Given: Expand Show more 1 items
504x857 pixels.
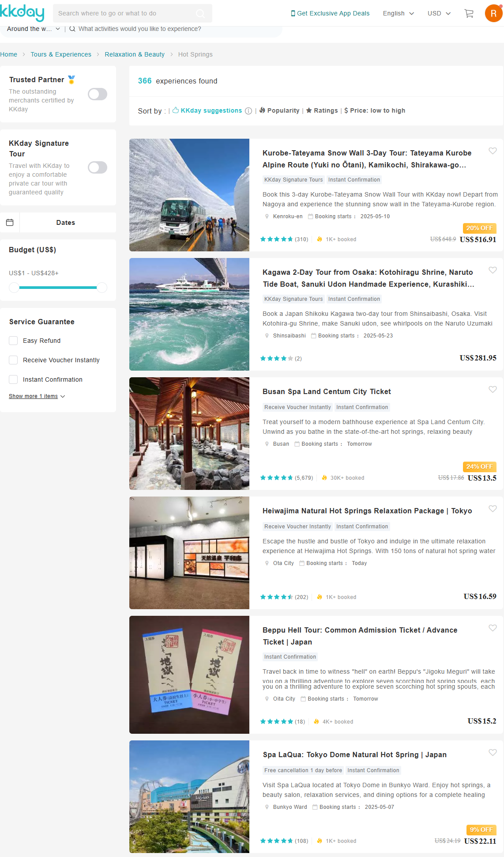Looking at the screenshot, I should tap(37, 396).
